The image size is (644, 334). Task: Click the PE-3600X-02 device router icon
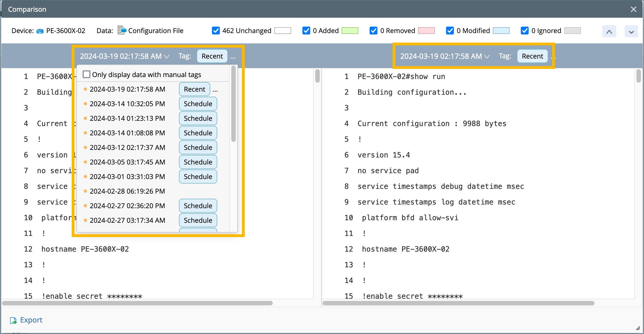(x=40, y=31)
